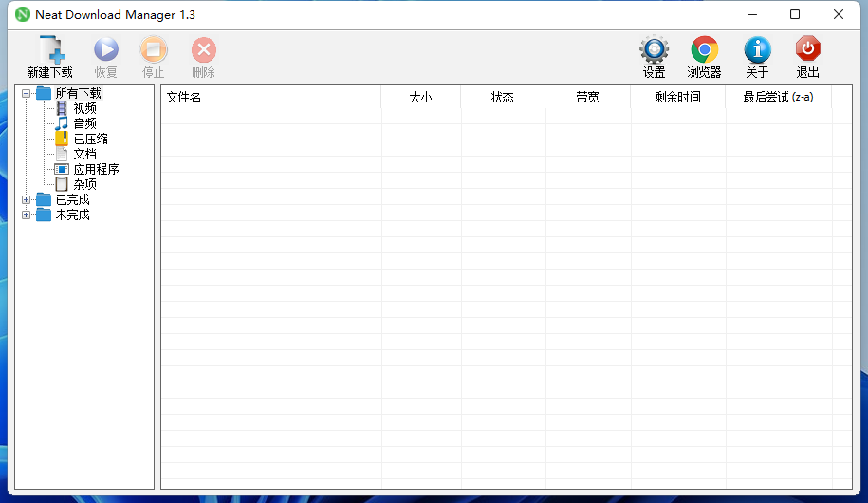
Task: Select the 未完成 tree label
Action: tap(72, 214)
